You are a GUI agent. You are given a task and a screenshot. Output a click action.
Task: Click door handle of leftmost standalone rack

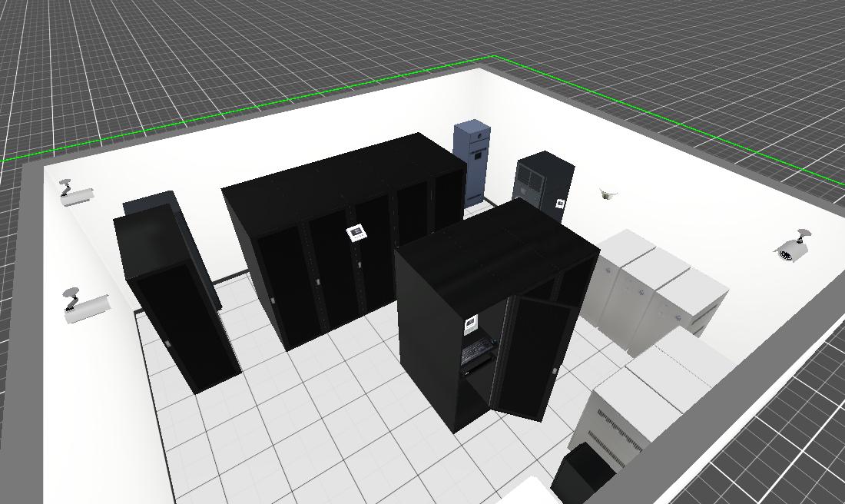[x=168, y=343]
